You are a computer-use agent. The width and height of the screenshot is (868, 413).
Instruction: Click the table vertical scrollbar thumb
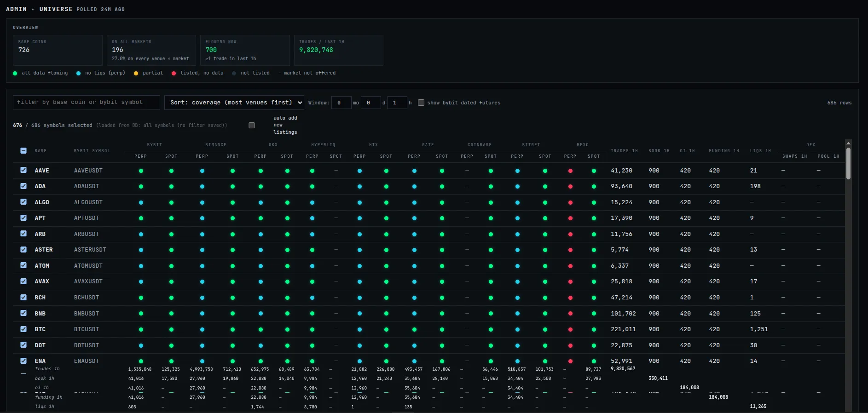(x=848, y=163)
